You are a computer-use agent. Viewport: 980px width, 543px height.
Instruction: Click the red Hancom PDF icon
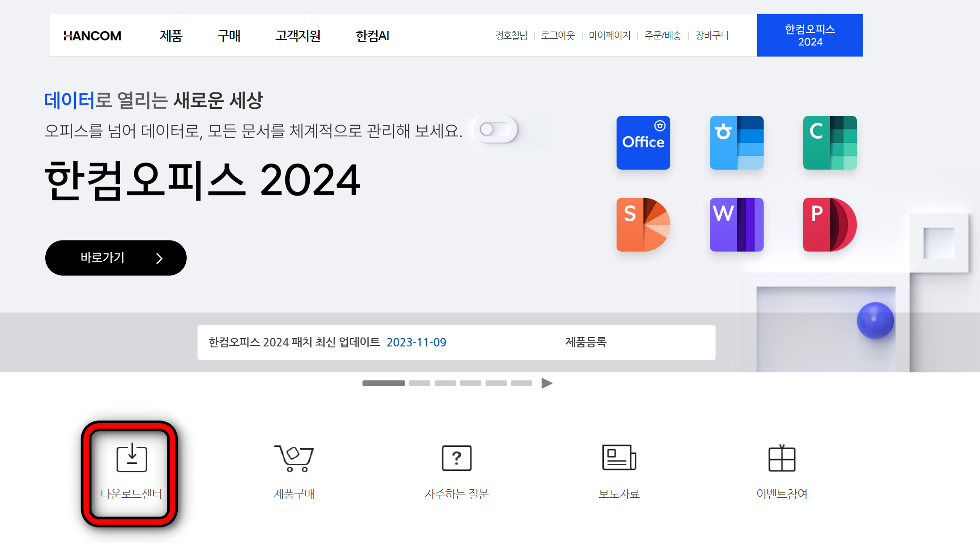click(x=830, y=224)
